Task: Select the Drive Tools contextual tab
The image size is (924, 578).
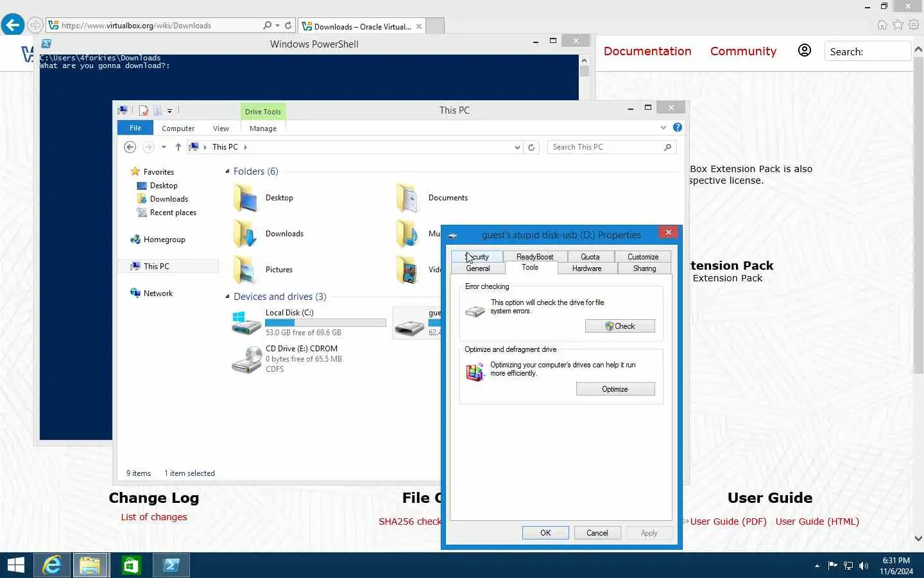Action: point(263,111)
